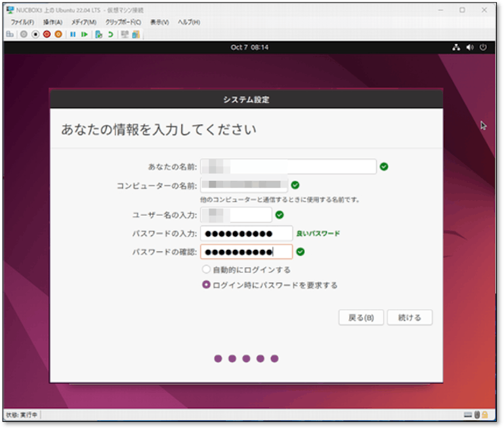
Task: Focus the パスワードの入力 field
Action: pyautogui.click(x=247, y=234)
